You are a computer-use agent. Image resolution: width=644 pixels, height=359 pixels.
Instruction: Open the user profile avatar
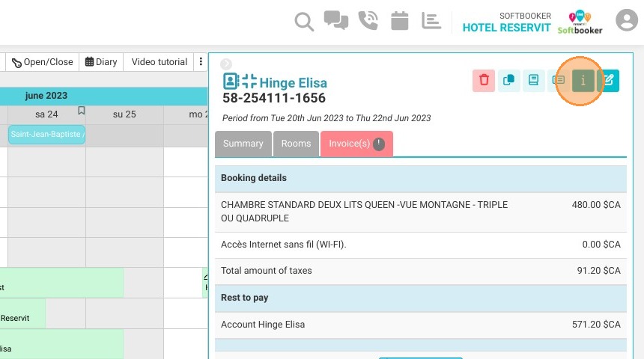pyautogui.click(x=626, y=20)
